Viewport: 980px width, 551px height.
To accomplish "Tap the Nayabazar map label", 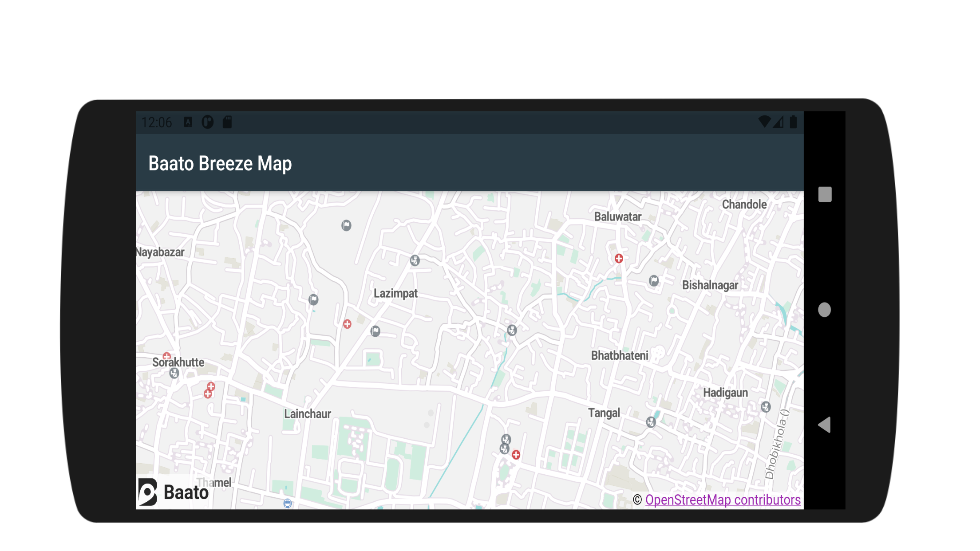I will [x=160, y=252].
